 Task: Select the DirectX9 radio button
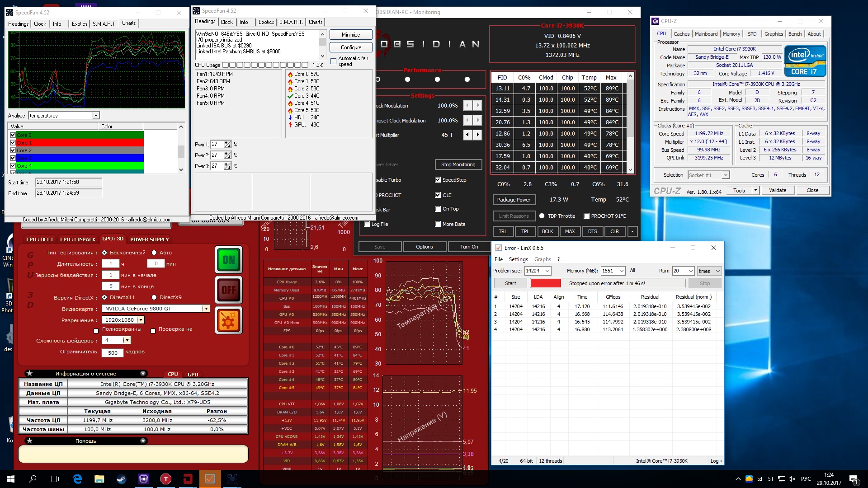(154, 297)
